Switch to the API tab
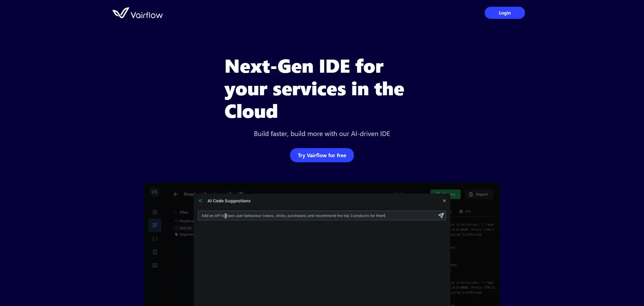 click(465, 211)
